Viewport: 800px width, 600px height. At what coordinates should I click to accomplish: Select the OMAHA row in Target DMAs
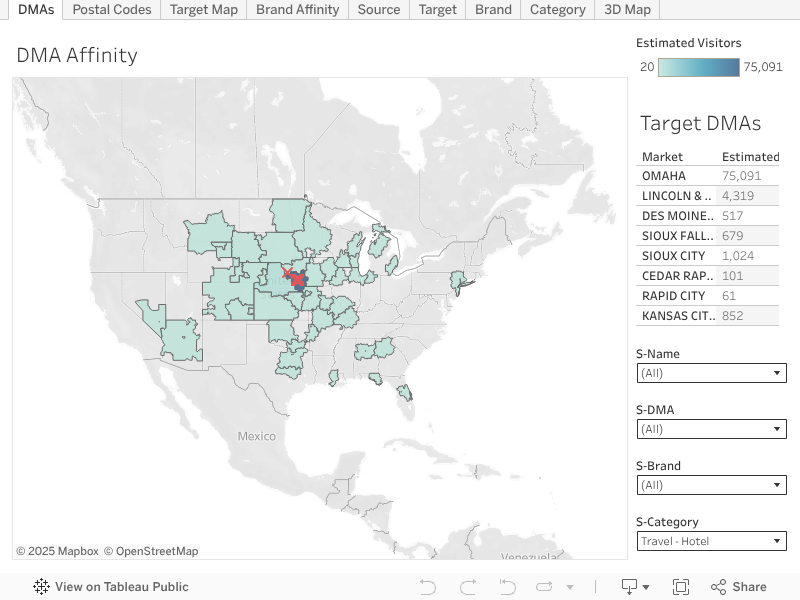(678, 176)
